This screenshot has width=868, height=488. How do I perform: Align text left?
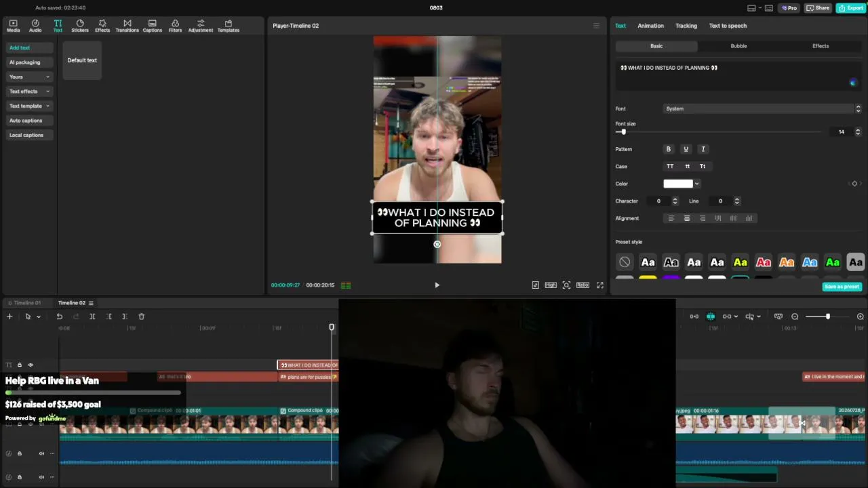(671, 218)
